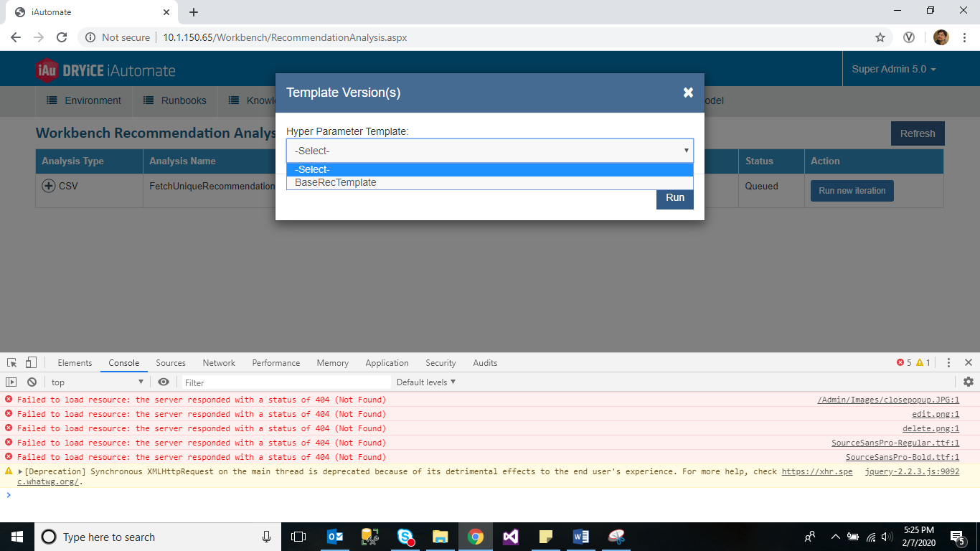Image resolution: width=980 pixels, height=551 pixels.
Task: Switch to the Audits tab
Action: point(485,363)
